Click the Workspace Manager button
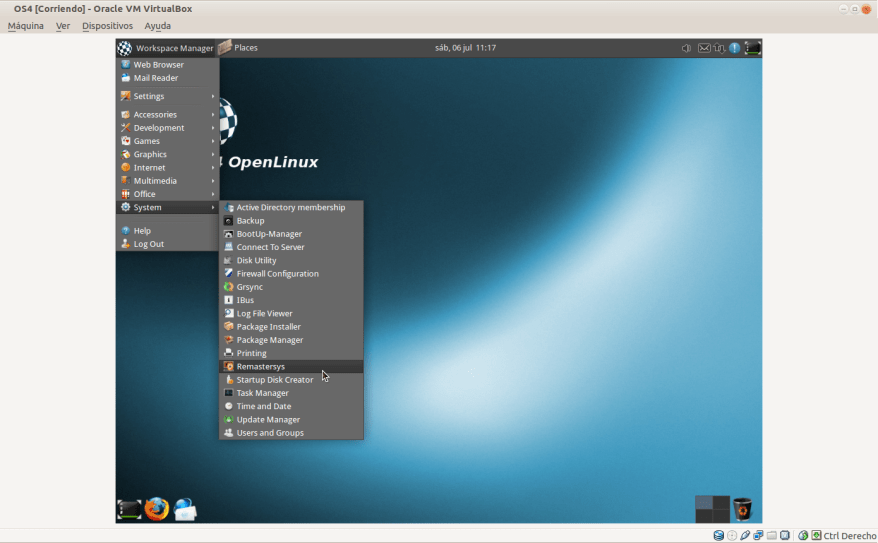 point(166,48)
